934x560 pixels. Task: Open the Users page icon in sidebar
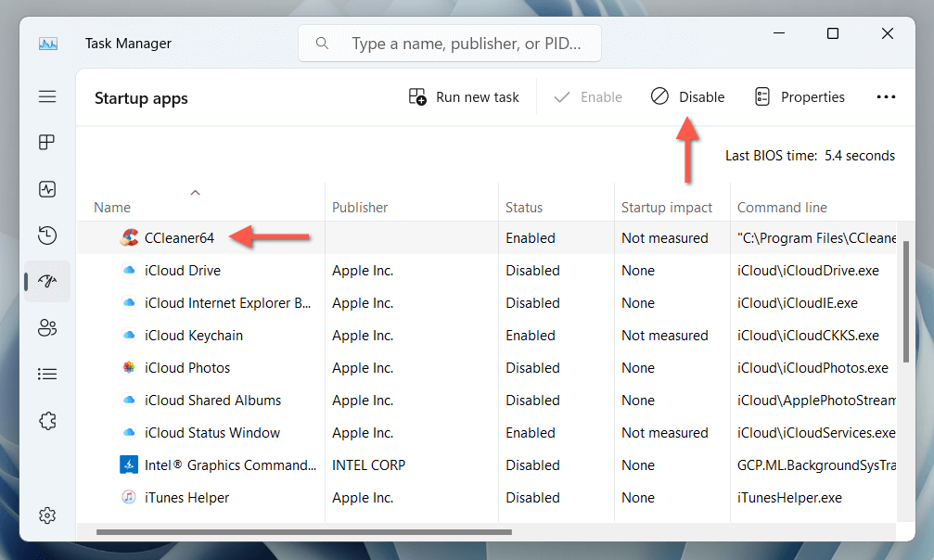(47, 327)
